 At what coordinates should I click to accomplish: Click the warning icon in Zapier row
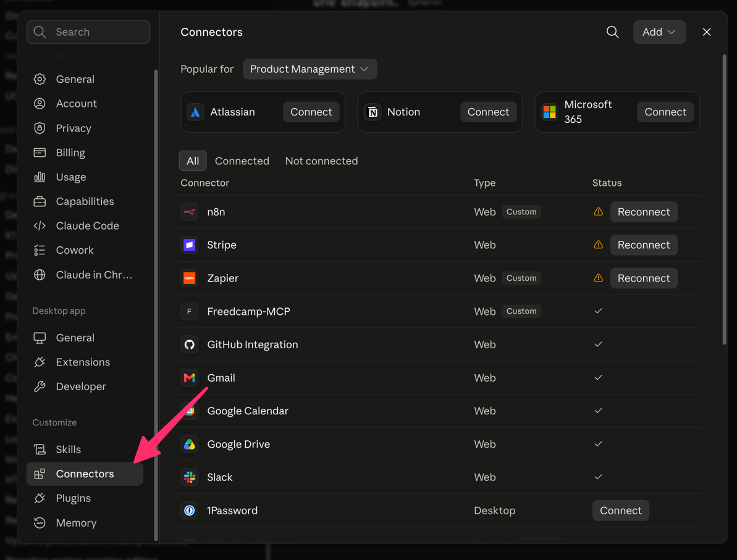598,278
